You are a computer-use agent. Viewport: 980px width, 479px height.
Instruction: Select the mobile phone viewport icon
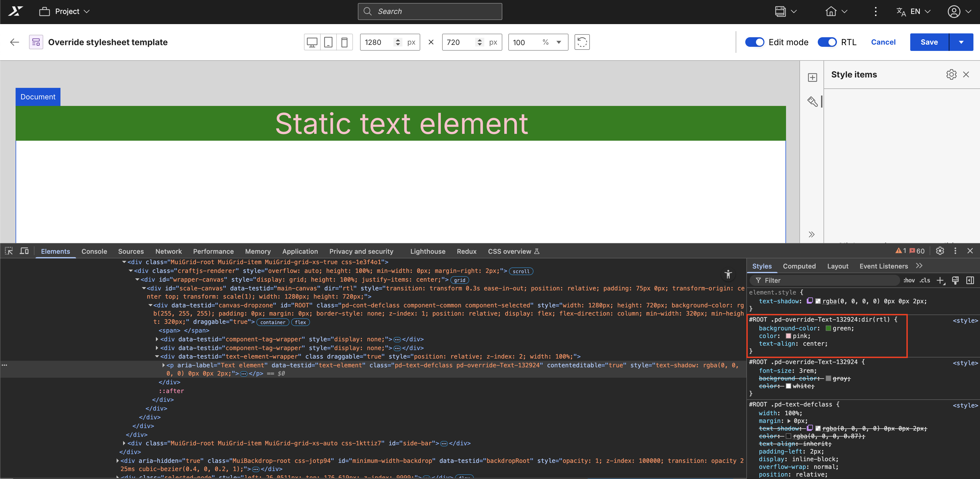(x=344, y=42)
